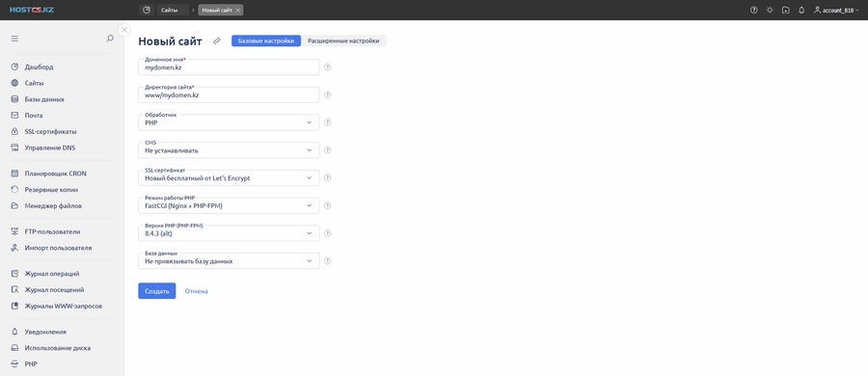
Task: Open the База данных dropdown
Action: tap(229, 261)
